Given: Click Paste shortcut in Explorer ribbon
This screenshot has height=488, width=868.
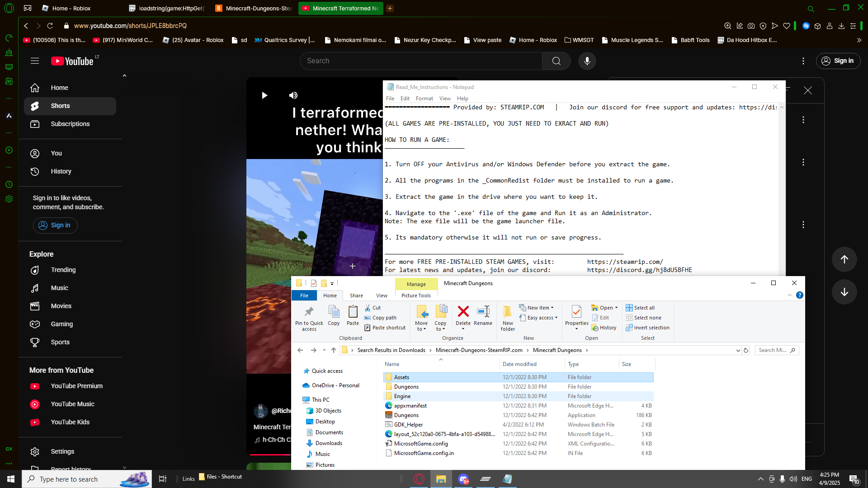Looking at the screenshot, I should 385,328.
